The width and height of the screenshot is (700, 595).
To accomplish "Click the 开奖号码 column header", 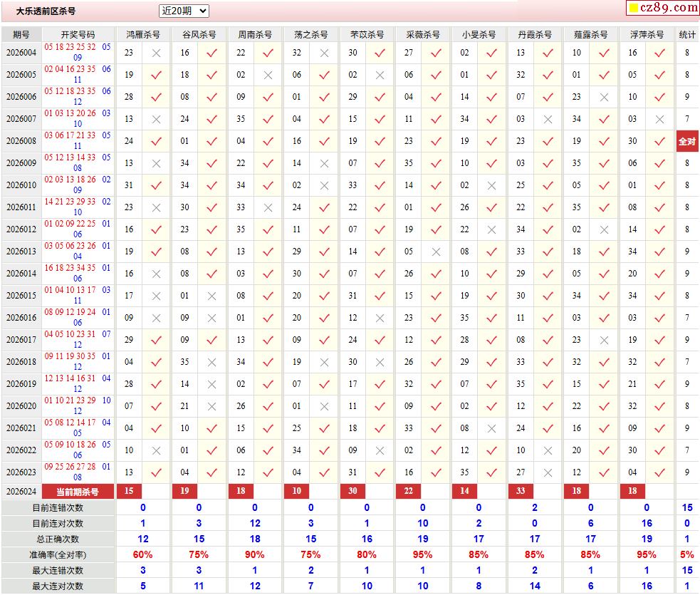I will [x=78, y=34].
